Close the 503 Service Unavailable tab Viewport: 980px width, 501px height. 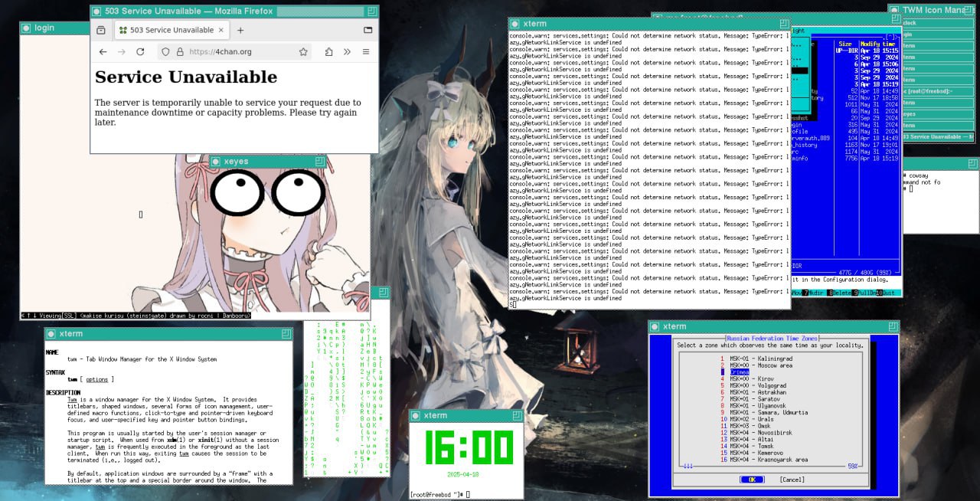(221, 30)
